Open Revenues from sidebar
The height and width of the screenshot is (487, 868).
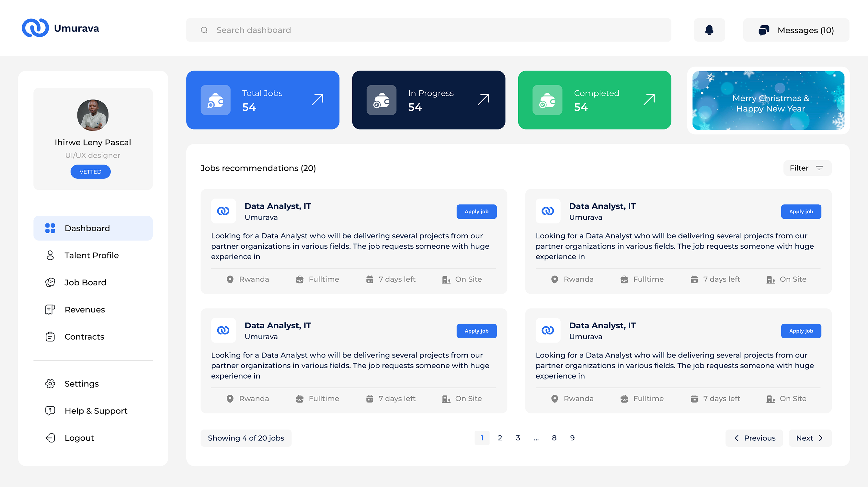pos(85,310)
